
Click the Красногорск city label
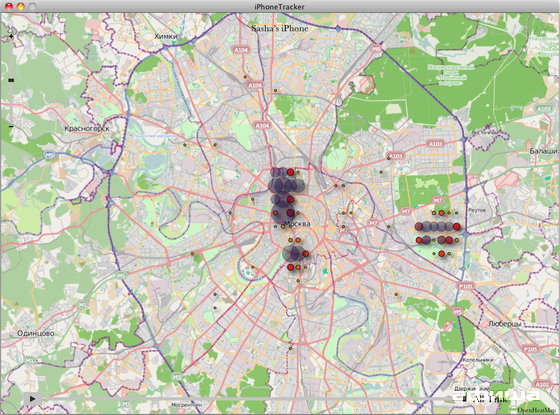[x=87, y=128]
